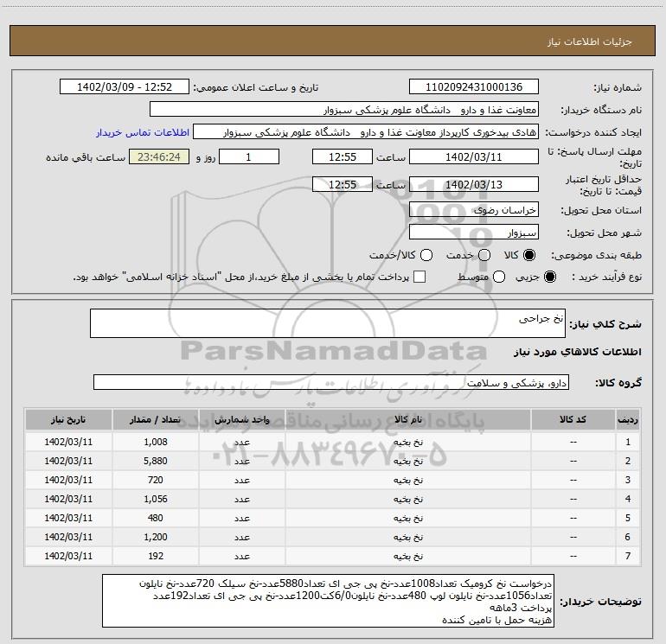Click the remaining days field showing 1

249,156
